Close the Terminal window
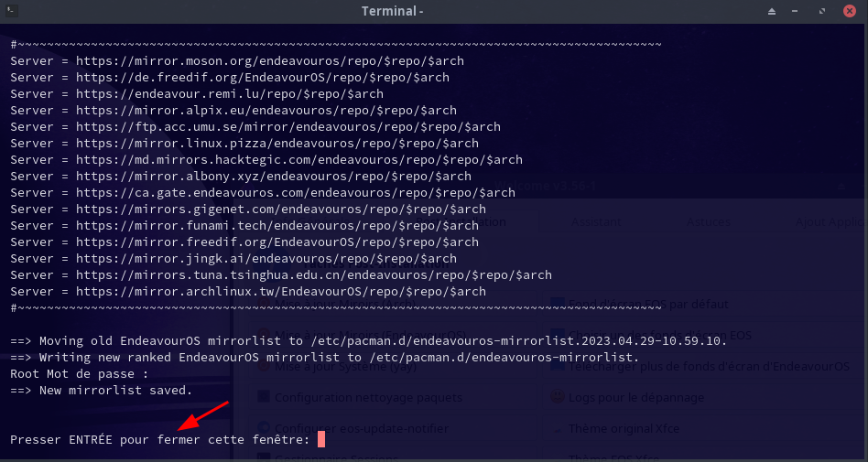The height and width of the screenshot is (462, 868). [x=848, y=11]
